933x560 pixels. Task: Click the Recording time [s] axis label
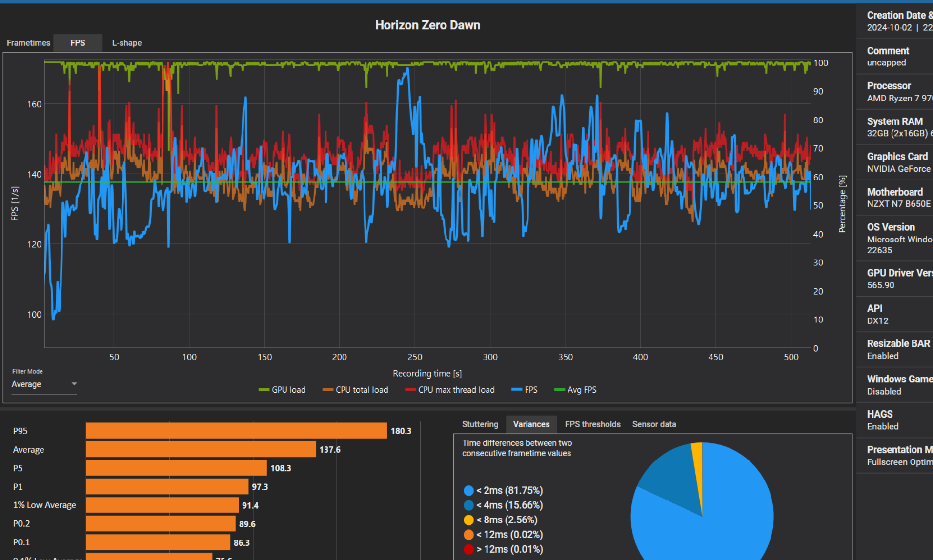(x=427, y=373)
